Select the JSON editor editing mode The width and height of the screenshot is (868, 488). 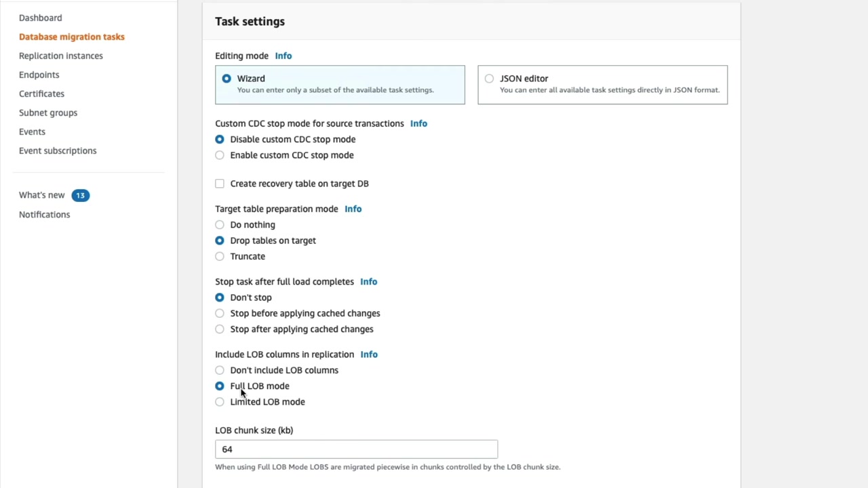pyautogui.click(x=489, y=79)
